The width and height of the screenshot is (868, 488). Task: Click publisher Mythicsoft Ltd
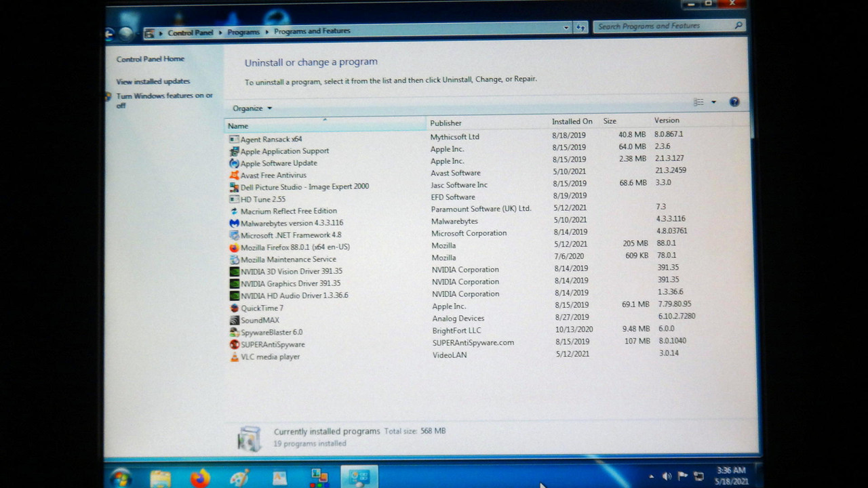[x=454, y=137]
